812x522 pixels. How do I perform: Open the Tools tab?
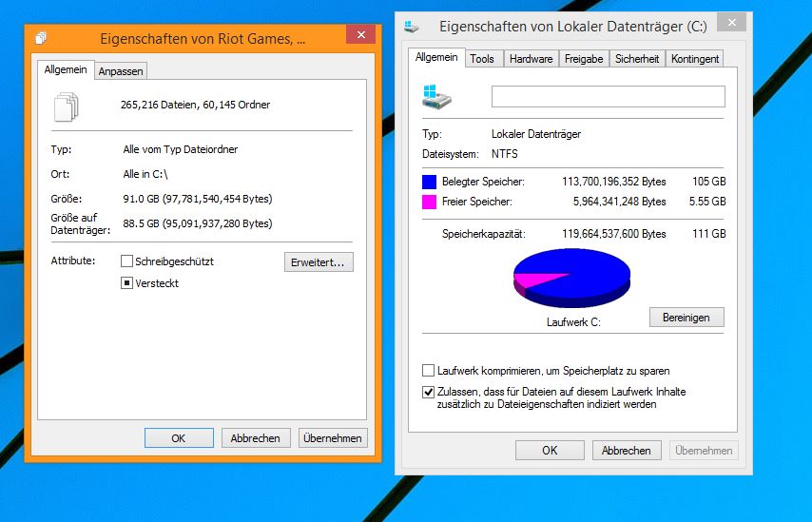482,59
